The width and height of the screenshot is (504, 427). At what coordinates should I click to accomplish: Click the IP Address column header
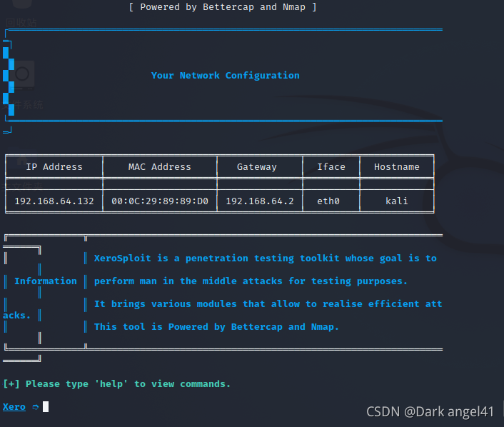point(54,167)
